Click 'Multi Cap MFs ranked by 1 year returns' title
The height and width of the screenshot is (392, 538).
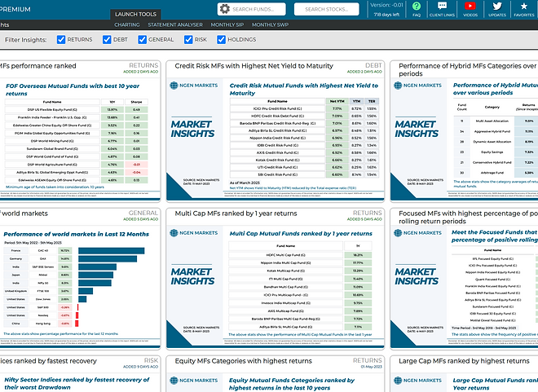[236, 214]
